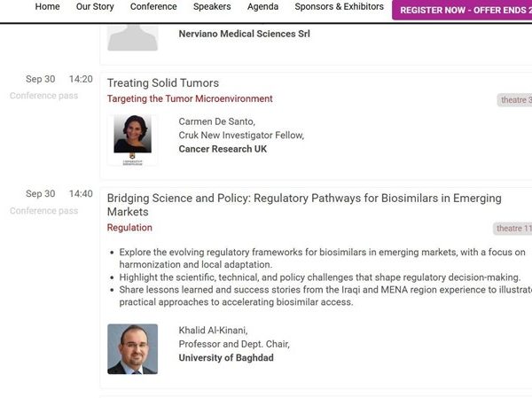Click Carmen De Santo's photo
Image resolution: width=532 pixels, height=398 pixels.
point(132,138)
